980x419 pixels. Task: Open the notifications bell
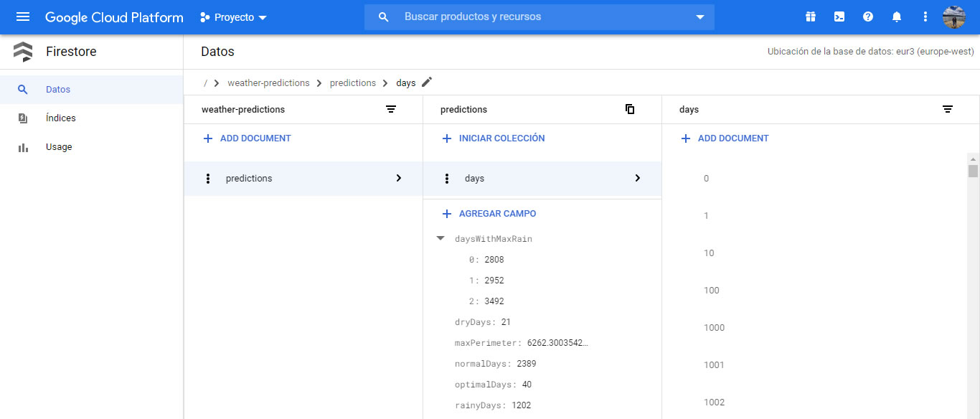tap(897, 17)
